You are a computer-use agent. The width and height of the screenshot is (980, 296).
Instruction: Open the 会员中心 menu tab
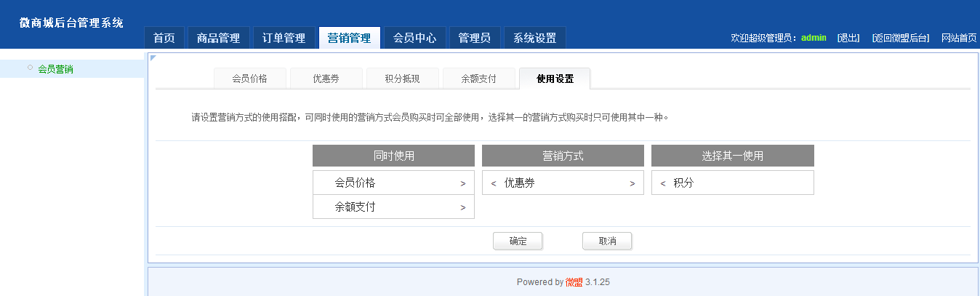(x=415, y=39)
